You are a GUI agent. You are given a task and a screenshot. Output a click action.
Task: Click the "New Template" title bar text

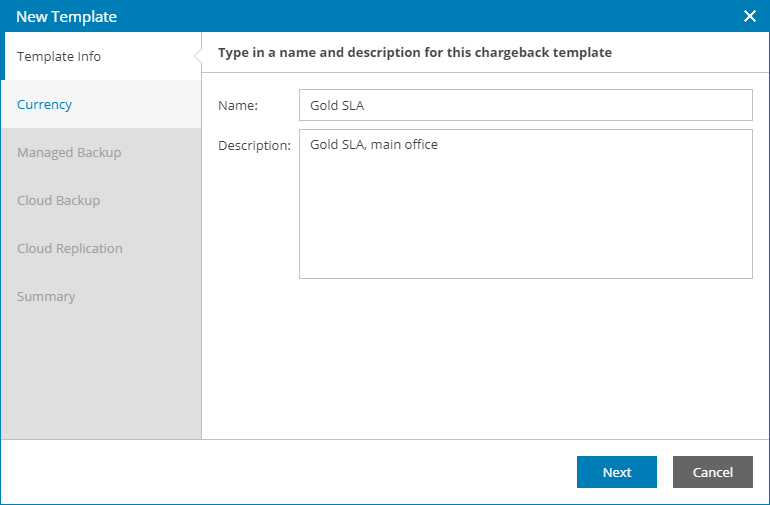click(x=66, y=16)
